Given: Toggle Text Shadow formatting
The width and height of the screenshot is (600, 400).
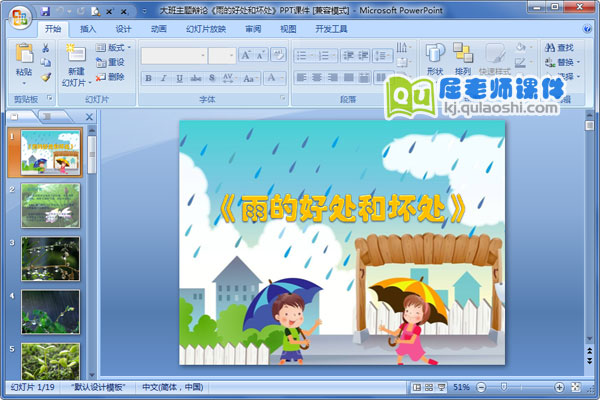Looking at the screenshot, I should (x=212, y=78).
